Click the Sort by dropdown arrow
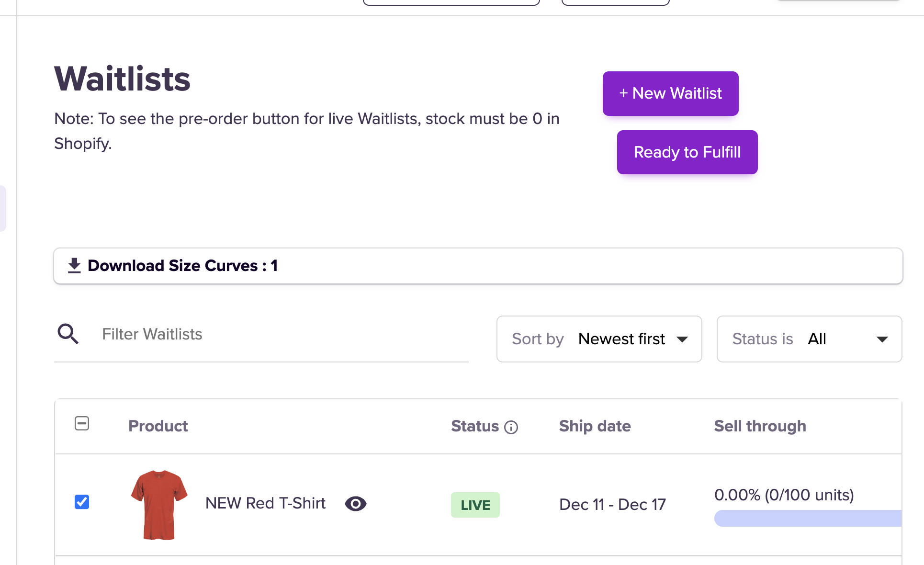 tap(682, 339)
